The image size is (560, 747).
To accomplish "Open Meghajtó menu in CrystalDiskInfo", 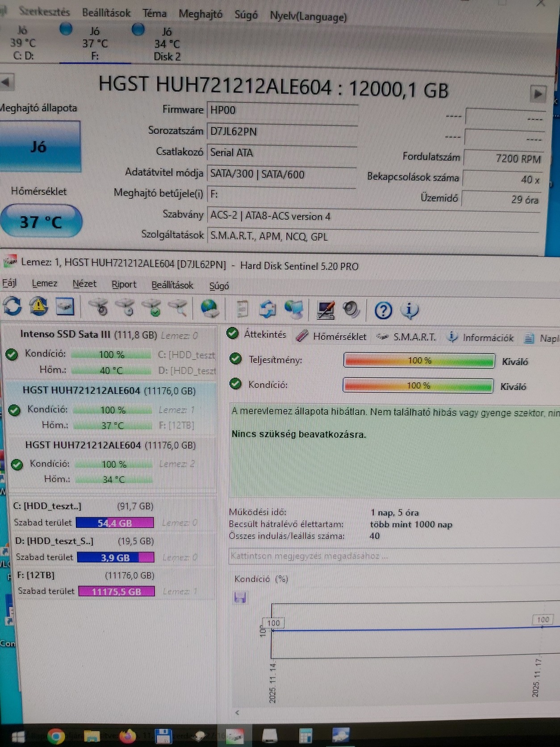I will (x=201, y=15).
